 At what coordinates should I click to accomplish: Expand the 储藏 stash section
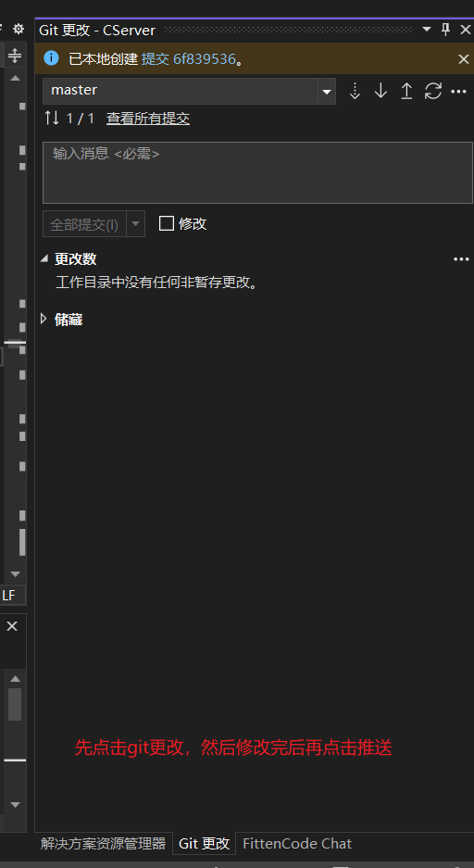pyautogui.click(x=44, y=319)
